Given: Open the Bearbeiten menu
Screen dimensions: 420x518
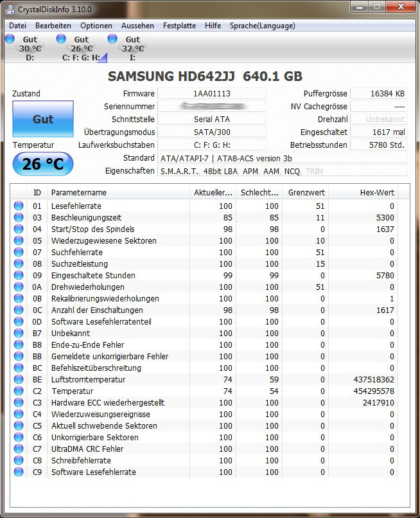Looking at the screenshot, I should coord(53,26).
